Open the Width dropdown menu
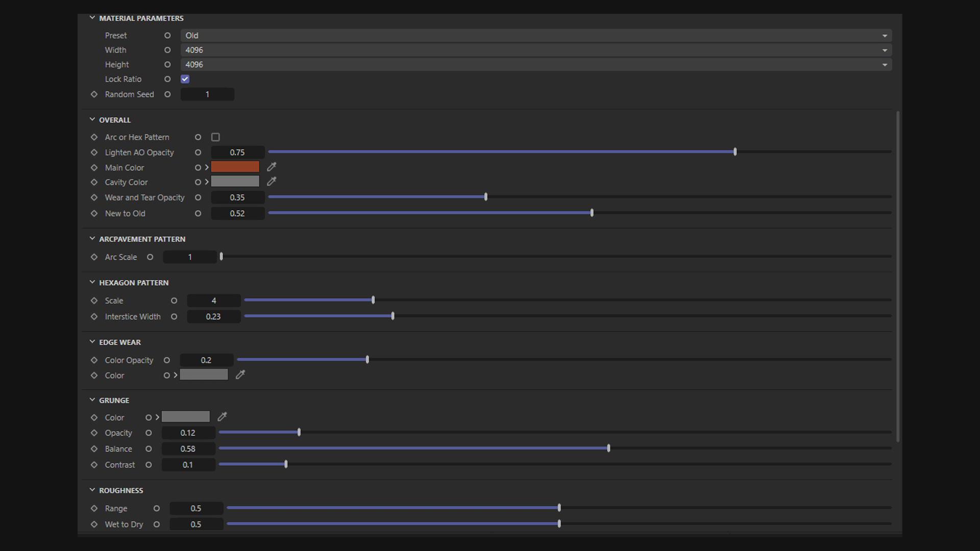 (535, 50)
